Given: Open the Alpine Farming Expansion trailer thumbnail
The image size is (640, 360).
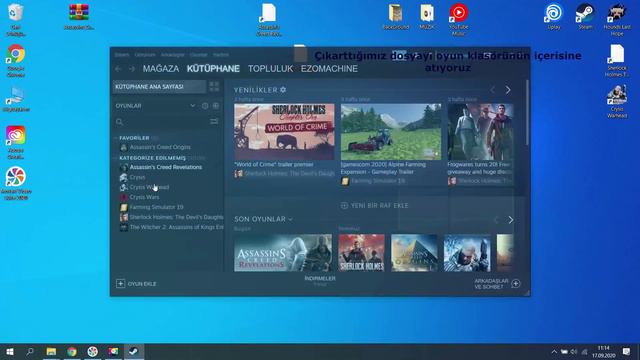Looking at the screenshot, I should 391,132.
